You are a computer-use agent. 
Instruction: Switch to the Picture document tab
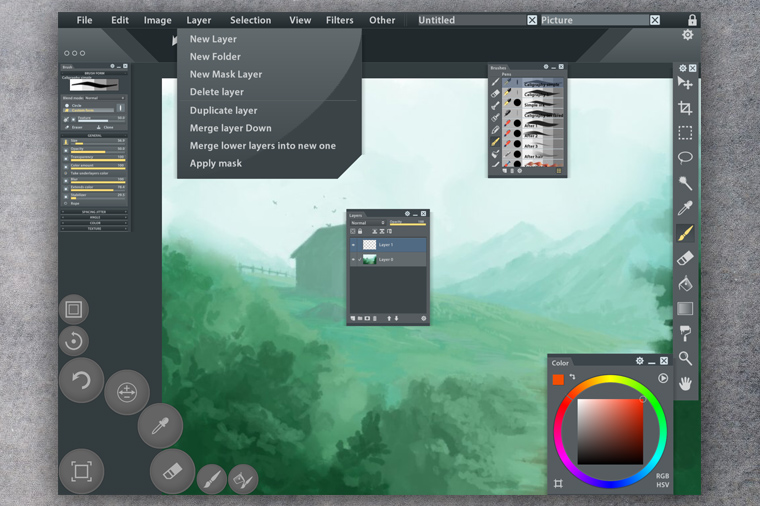click(x=594, y=20)
